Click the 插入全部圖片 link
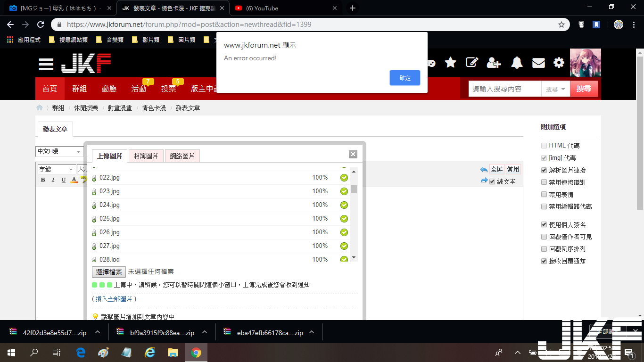The height and width of the screenshot is (362, 644). click(114, 299)
